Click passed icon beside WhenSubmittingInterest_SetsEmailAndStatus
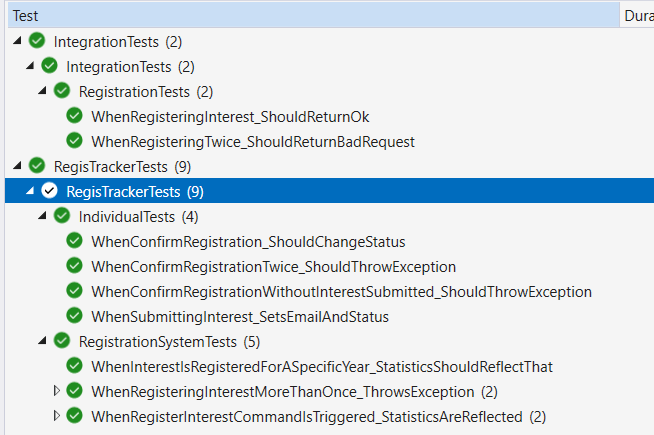This screenshot has width=654, height=435. point(75,316)
